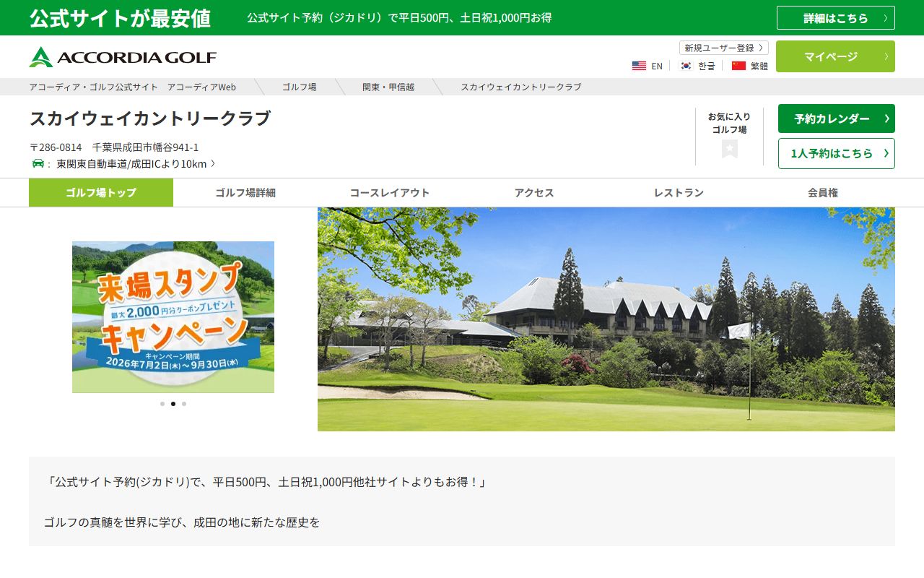Switch language to EN
The width and height of the screenshot is (924, 578).
(x=657, y=66)
